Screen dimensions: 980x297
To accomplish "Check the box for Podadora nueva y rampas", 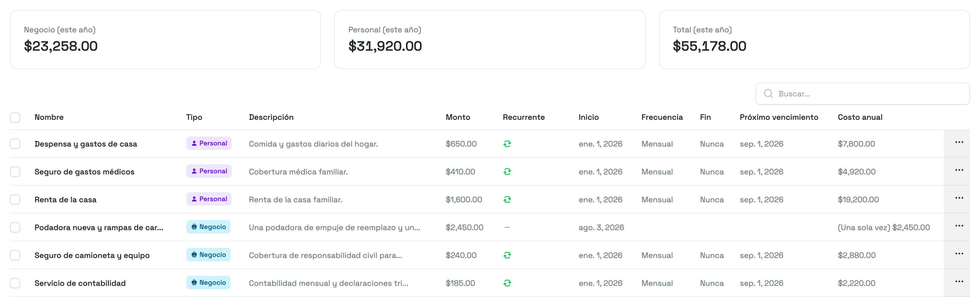I will point(15,228).
